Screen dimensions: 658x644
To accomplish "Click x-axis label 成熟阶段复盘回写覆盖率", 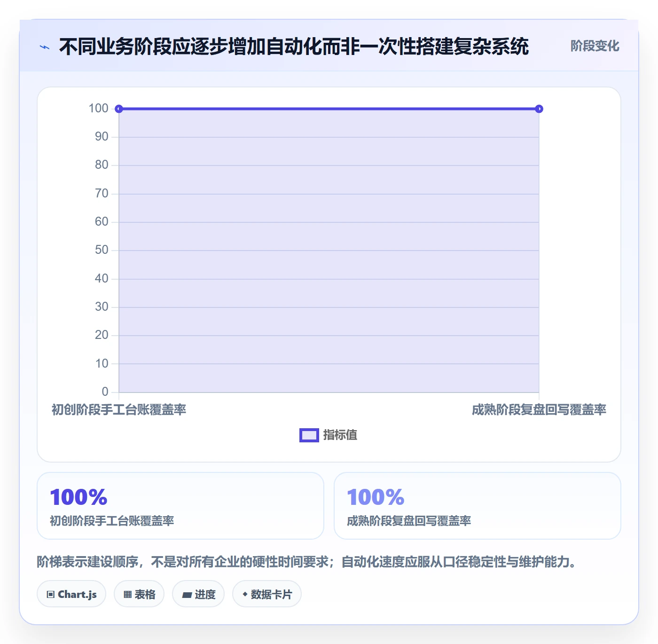I will click(x=539, y=410).
